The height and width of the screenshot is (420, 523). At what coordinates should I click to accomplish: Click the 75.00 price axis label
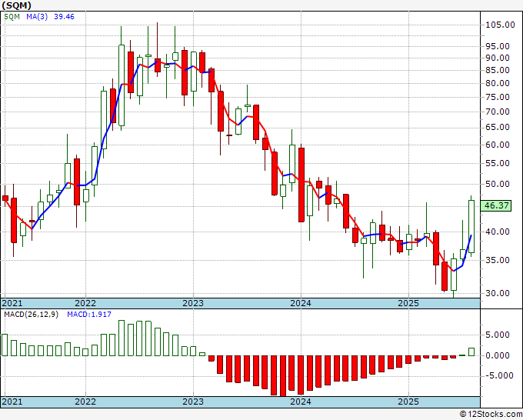pyautogui.click(x=498, y=97)
